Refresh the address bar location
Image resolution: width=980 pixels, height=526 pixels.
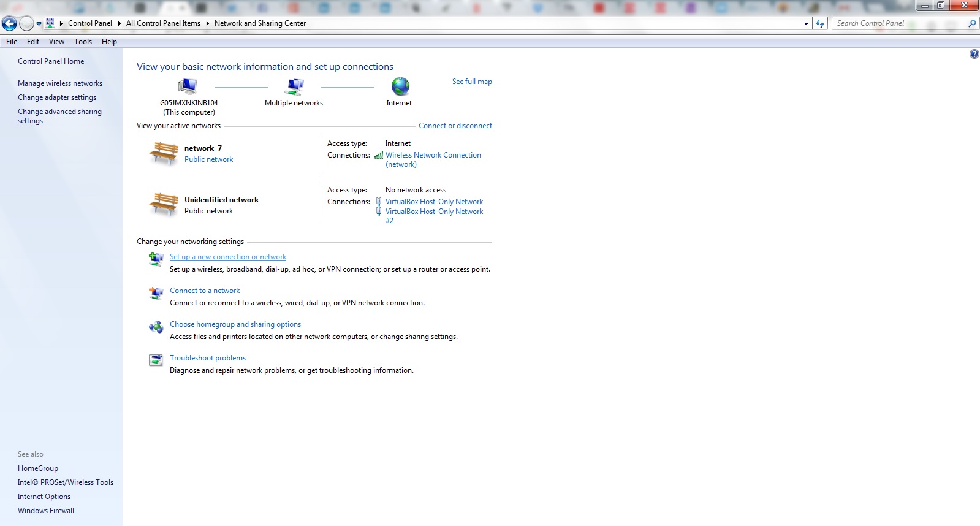click(x=820, y=23)
